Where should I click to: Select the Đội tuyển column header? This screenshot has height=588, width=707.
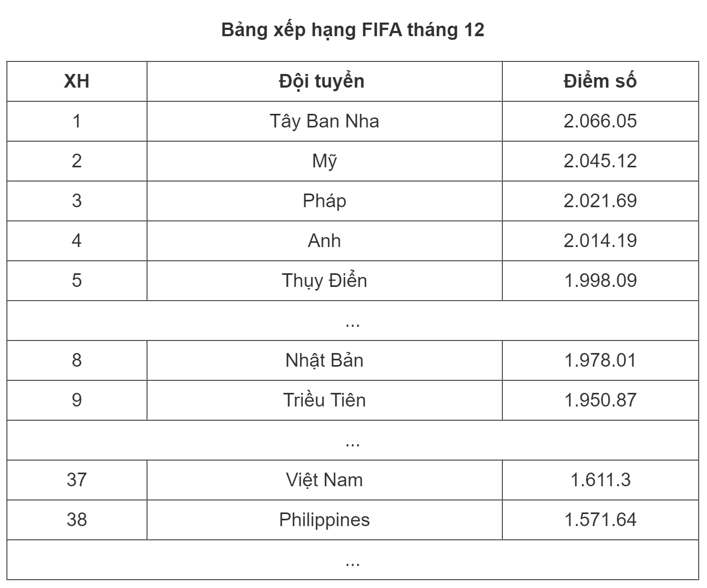324,81
